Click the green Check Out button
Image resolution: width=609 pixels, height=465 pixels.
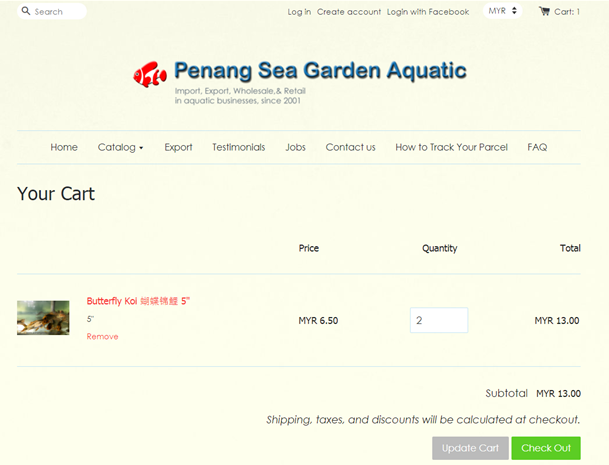pyautogui.click(x=546, y=448)
